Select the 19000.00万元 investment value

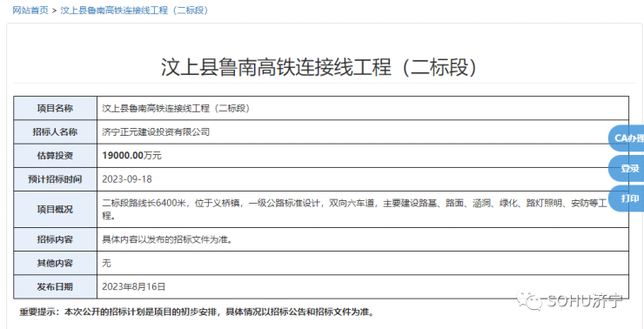coord(131,156)
